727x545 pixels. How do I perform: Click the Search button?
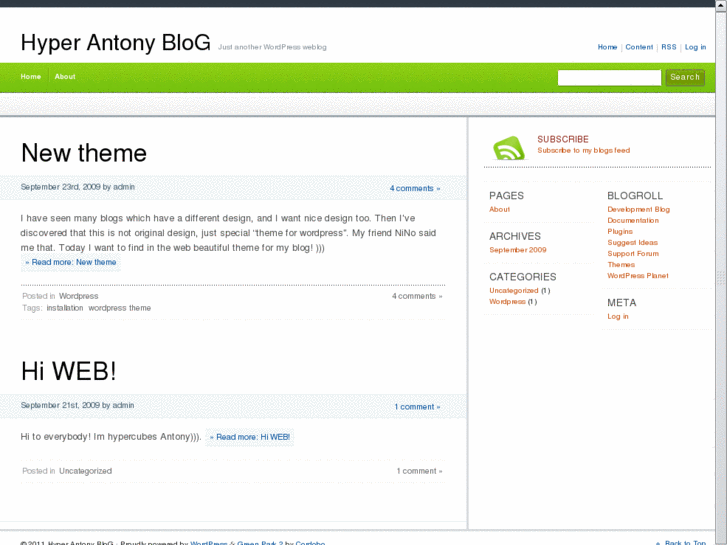coord(685,77)
